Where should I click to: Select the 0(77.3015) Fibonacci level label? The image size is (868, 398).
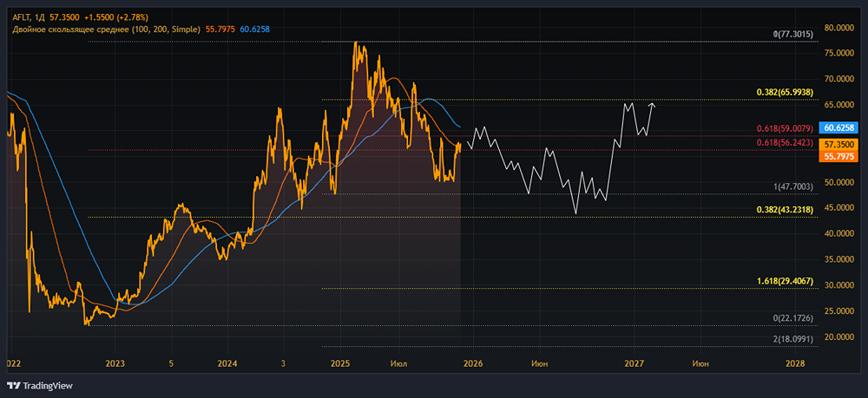point(793,35)
